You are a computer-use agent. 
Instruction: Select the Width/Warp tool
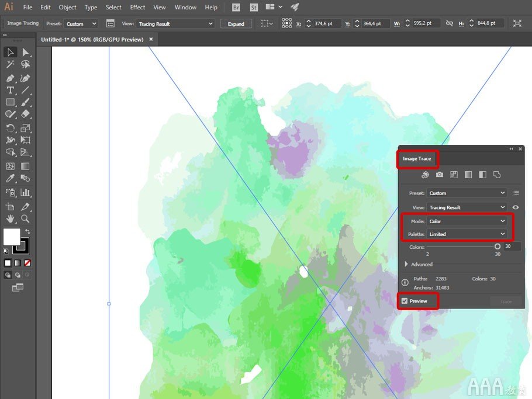(x=10, y=140)
